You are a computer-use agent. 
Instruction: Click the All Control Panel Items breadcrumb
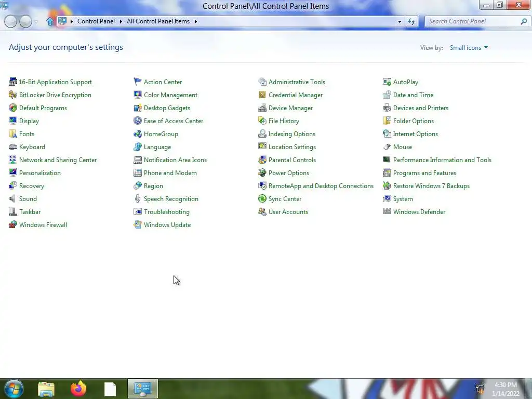tap(158, 21)
